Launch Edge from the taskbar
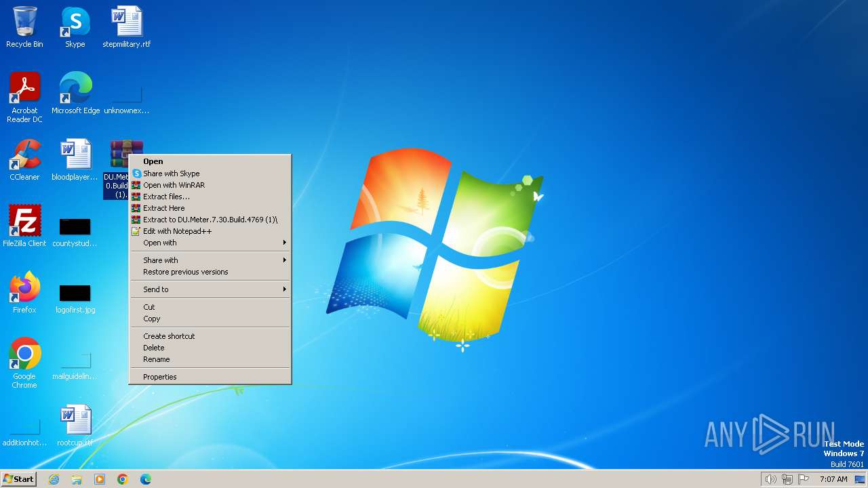Screen dimensions: 868x488 146,479
